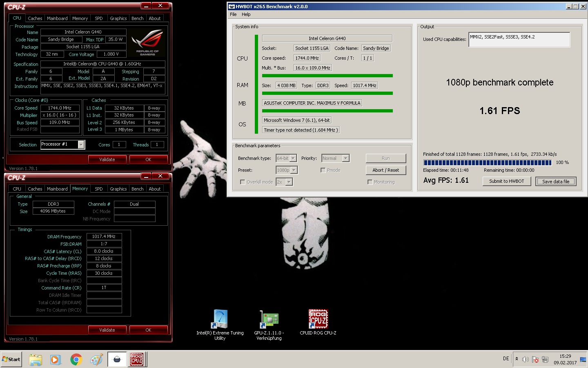Open the Action Center flag tray icon
The height and width of the screenshot is (368, 588).
point(535,359)
